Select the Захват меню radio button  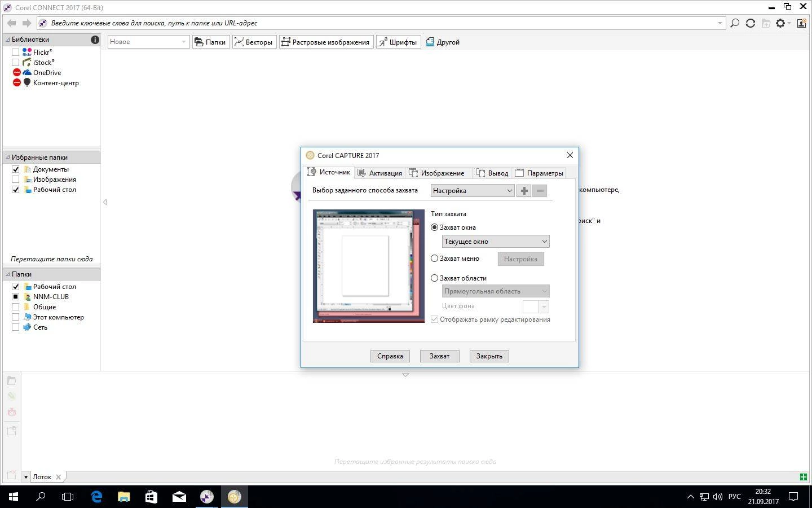[x=434, y=259]
